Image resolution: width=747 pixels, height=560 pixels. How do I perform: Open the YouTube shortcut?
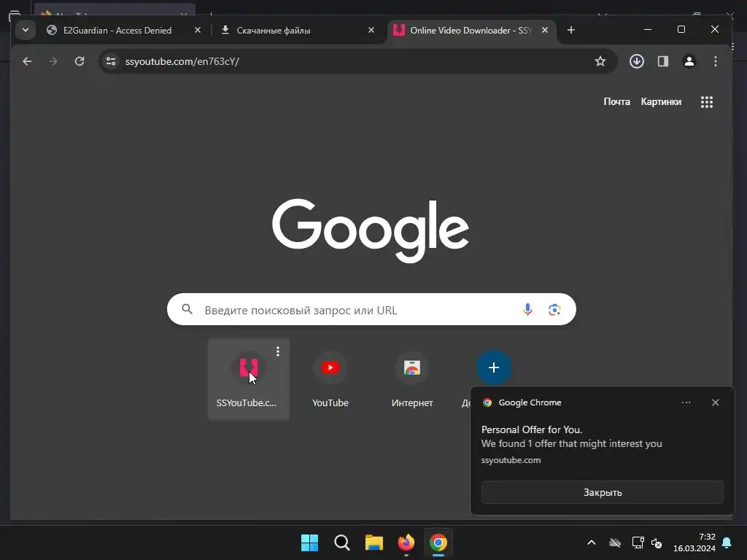click(x=330, y=379)
